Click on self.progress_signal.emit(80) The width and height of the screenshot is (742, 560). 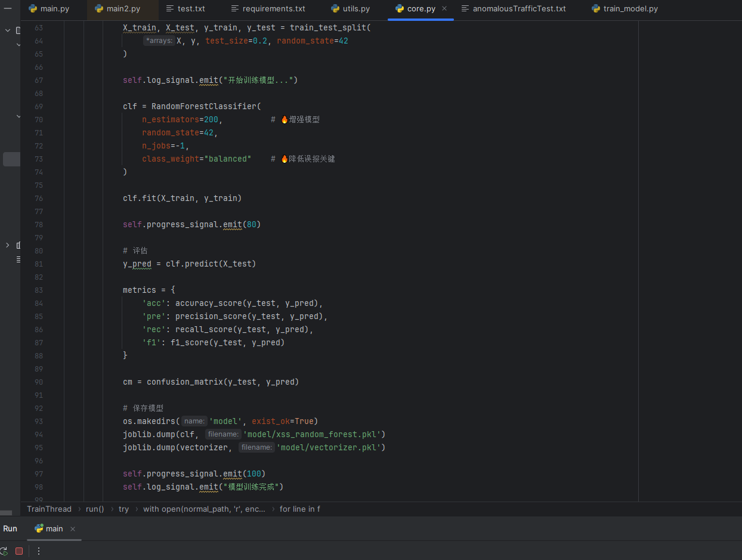pos(192,225)
